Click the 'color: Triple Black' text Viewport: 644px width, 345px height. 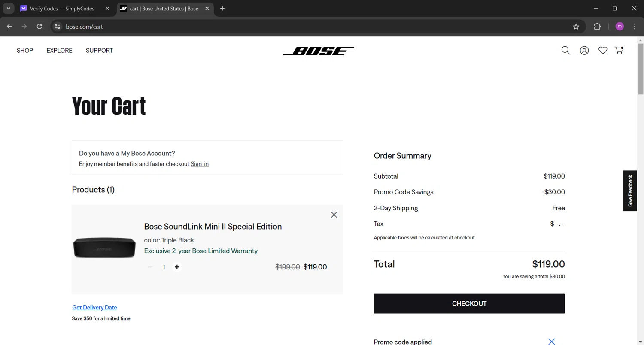(x=169, y=240)
